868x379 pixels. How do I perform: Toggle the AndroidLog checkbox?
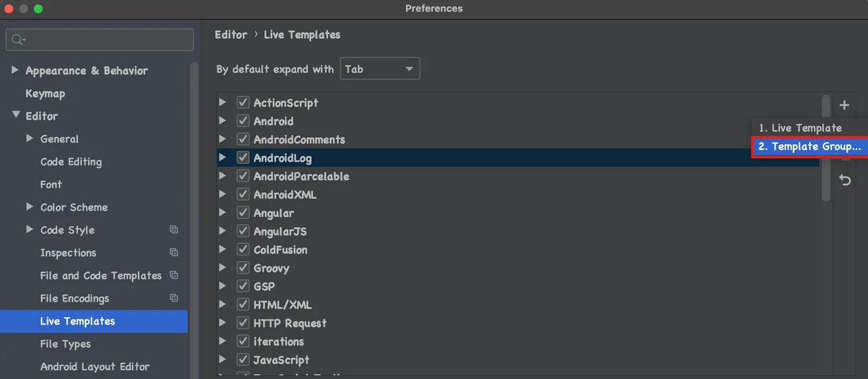[x=243, y=158]
